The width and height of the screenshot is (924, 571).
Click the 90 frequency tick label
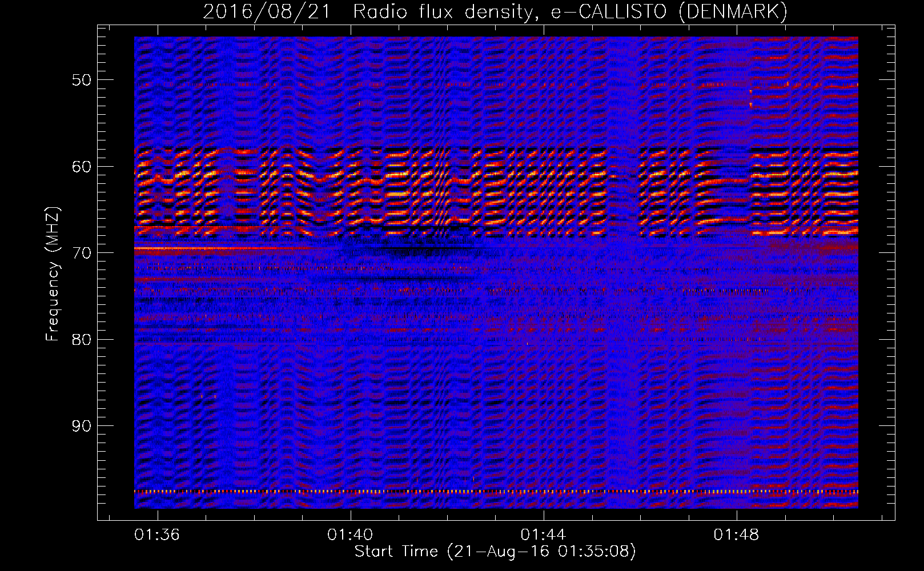point(82,426)
